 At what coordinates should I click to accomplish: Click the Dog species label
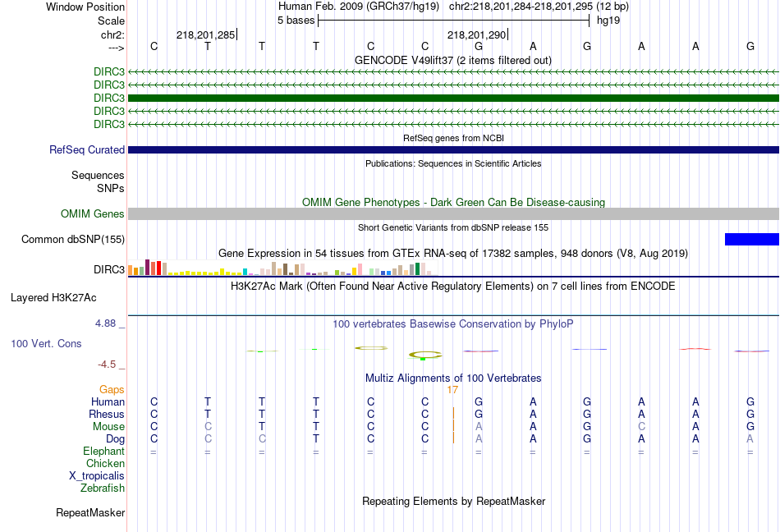click(116, 438)
